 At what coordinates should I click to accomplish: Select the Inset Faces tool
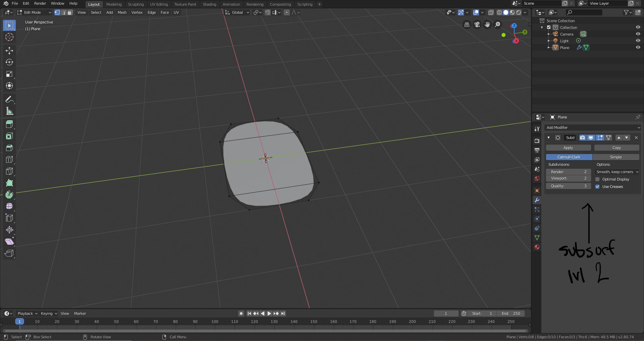click(9, 136)
